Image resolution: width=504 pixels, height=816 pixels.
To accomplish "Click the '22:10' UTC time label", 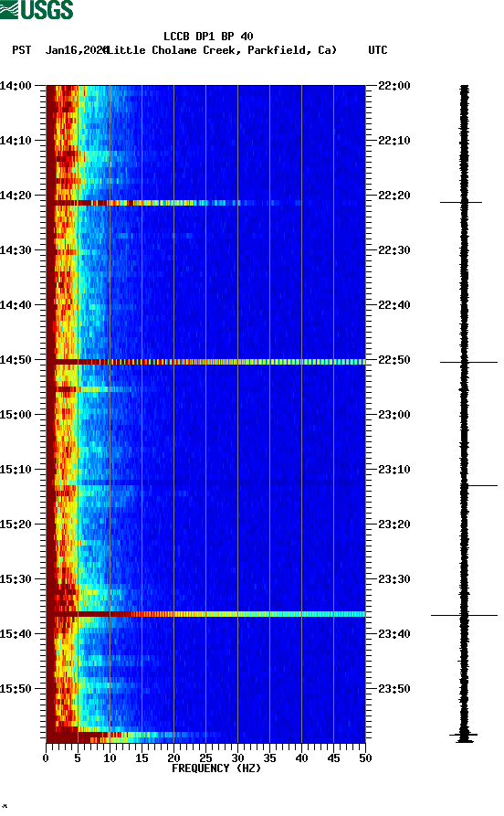I will [394, 141].
